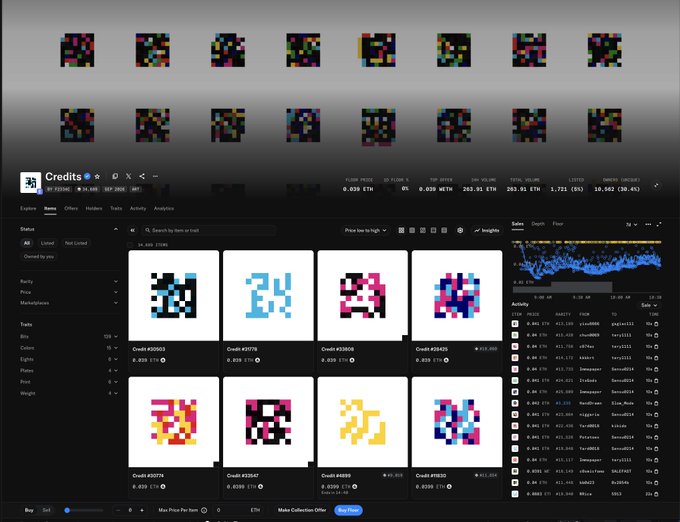
Task: Switch to the second view layout icon
Action: (412, 230)
